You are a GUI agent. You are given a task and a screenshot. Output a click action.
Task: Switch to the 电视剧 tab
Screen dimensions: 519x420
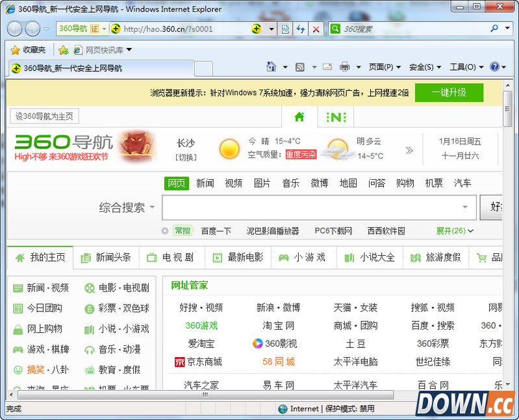[x=171, y=257]
